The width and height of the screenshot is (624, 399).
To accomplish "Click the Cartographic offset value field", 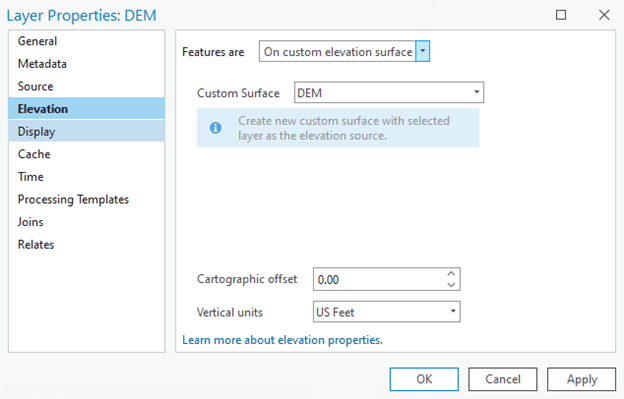I will (x=379, y=279).
